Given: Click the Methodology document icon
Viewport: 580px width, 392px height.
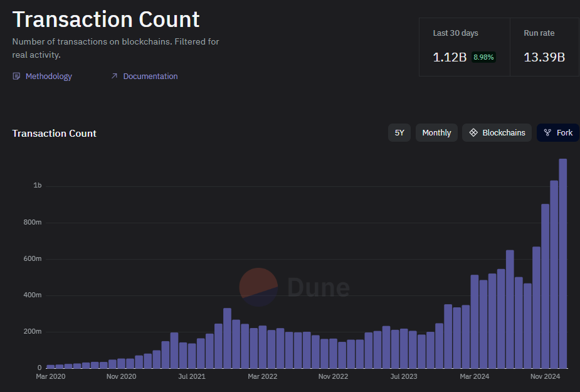Looking at the screenshot, I should (x=16, y=77).
